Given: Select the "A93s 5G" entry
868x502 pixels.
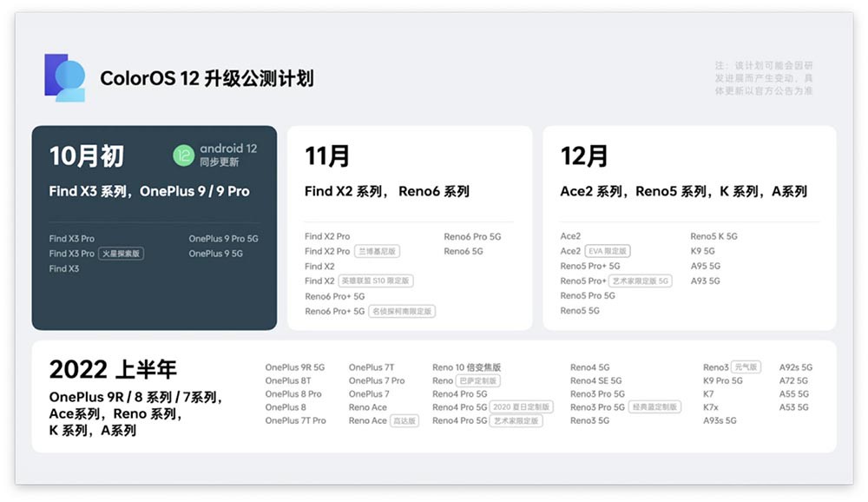Looking at the screenshot, I should tap(719, 420).
